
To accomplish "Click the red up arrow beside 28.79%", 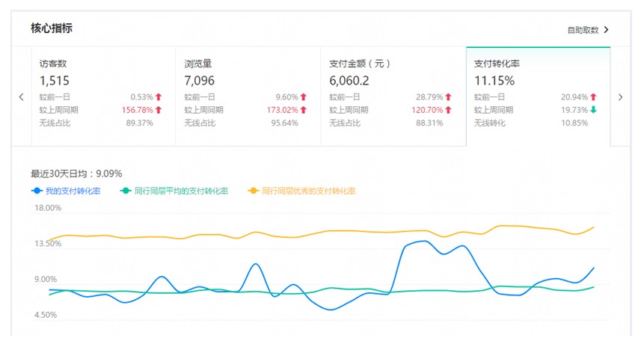I will click(x=448, y=97).
